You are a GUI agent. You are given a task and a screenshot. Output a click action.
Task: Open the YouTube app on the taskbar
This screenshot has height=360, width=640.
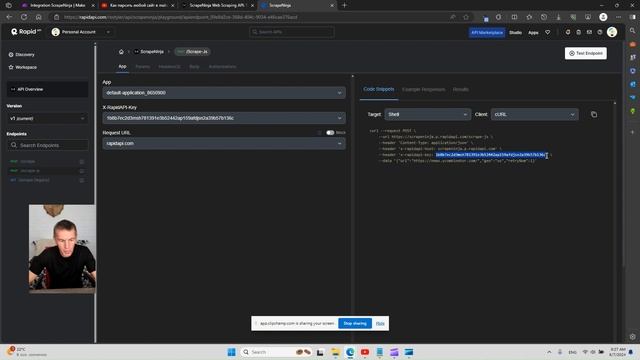365,352
